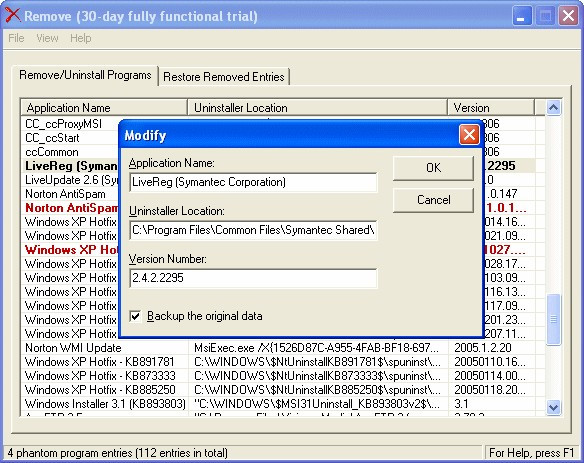
Task: Select the Version Number text box
Action: [x=253, y=278]
